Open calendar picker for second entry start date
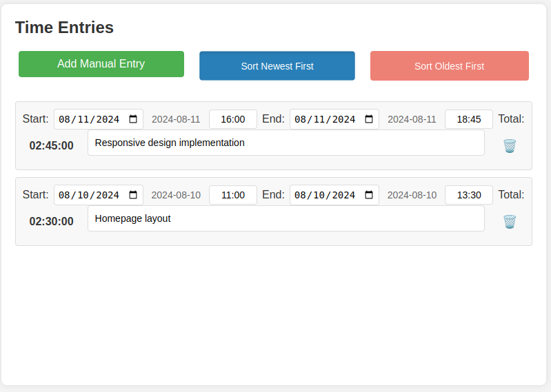 (x=133, y=195)
